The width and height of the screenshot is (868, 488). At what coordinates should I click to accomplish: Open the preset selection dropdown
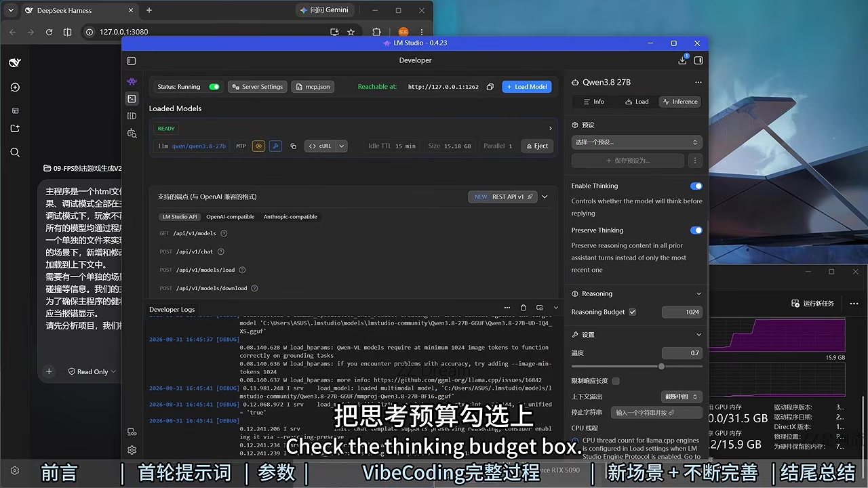pyautogui.click(x=637, y=142)
